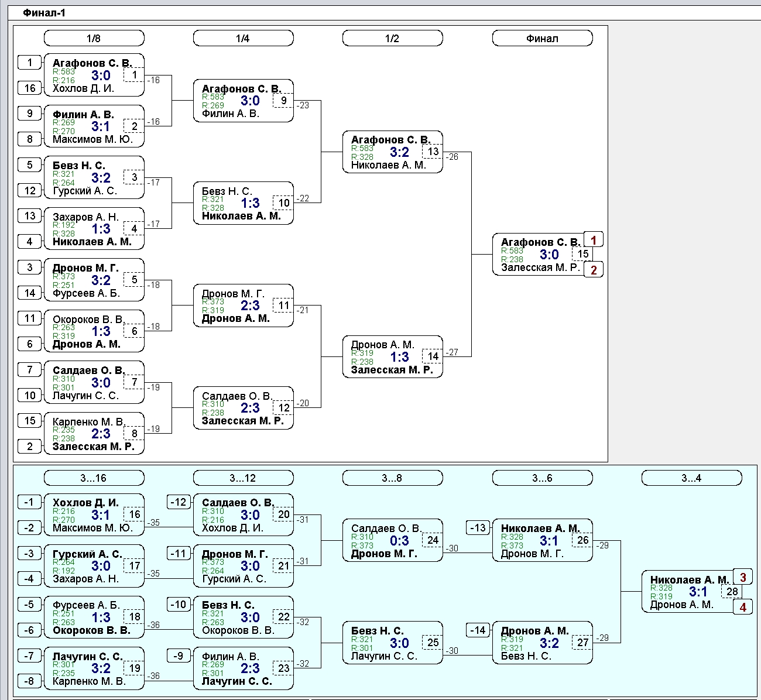Select Фурсеев А. Б. in 1/8 round
The width and height of the screenshot is (761, 700).
tap(86, 293)
